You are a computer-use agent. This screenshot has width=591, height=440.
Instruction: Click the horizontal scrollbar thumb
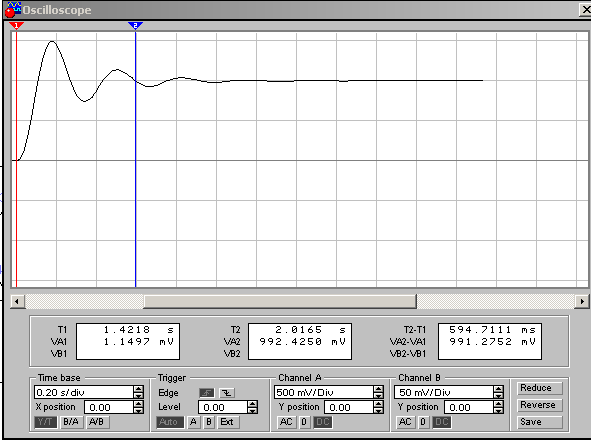[x=280, y=301]
